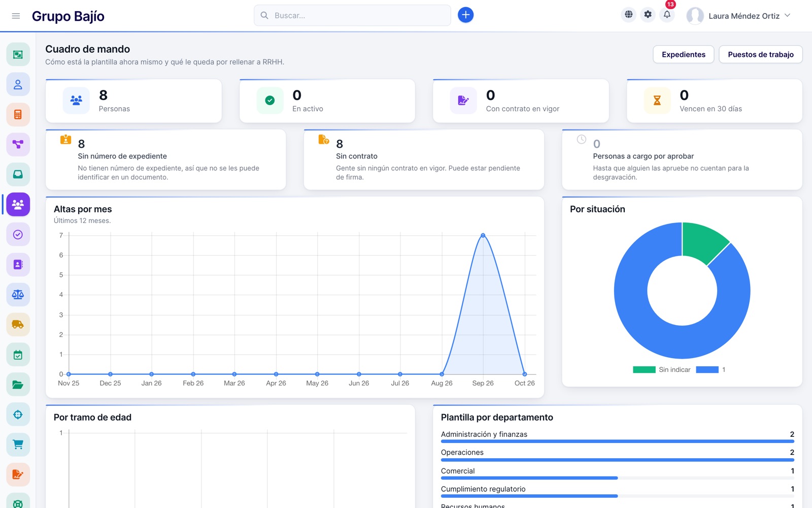Screen dimensions: 812x508
Task: Select the shopping cart sidebar icon
Action: 18,444
